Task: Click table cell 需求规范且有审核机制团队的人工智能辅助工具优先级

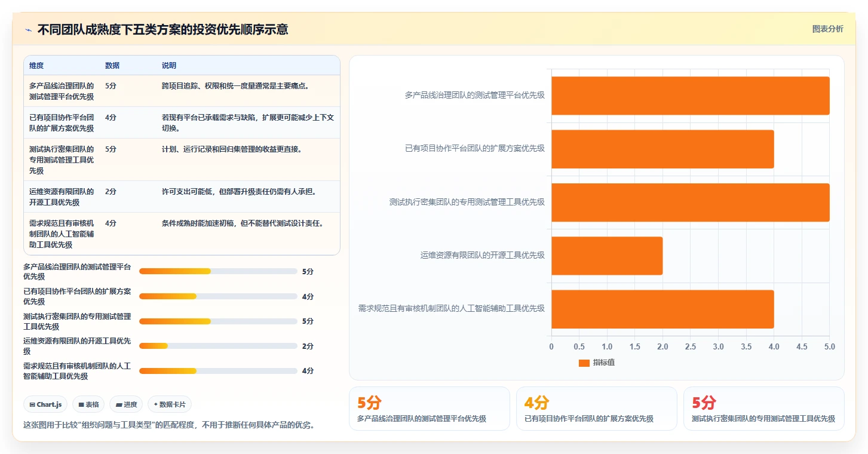Action: point(62,234)
